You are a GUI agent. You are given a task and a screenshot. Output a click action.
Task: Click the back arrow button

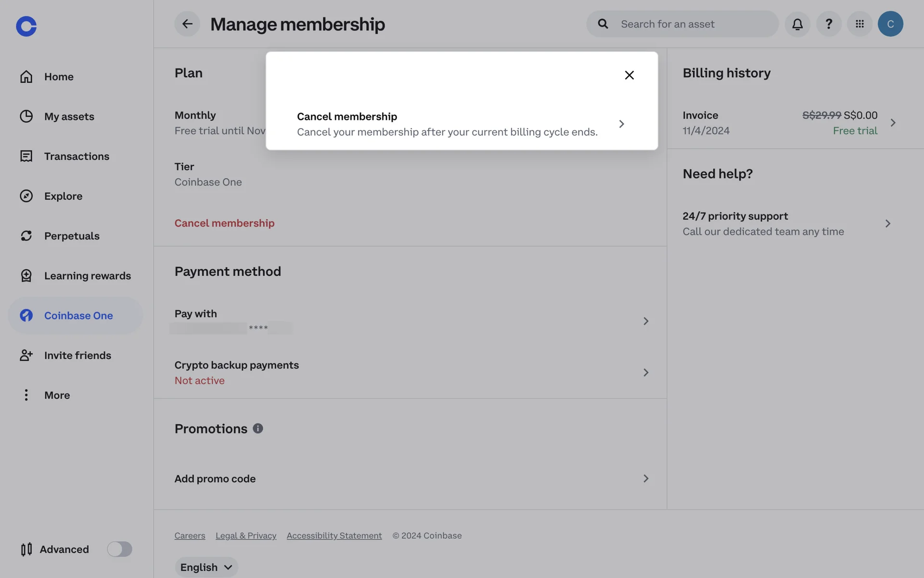[x=187, y=24]
